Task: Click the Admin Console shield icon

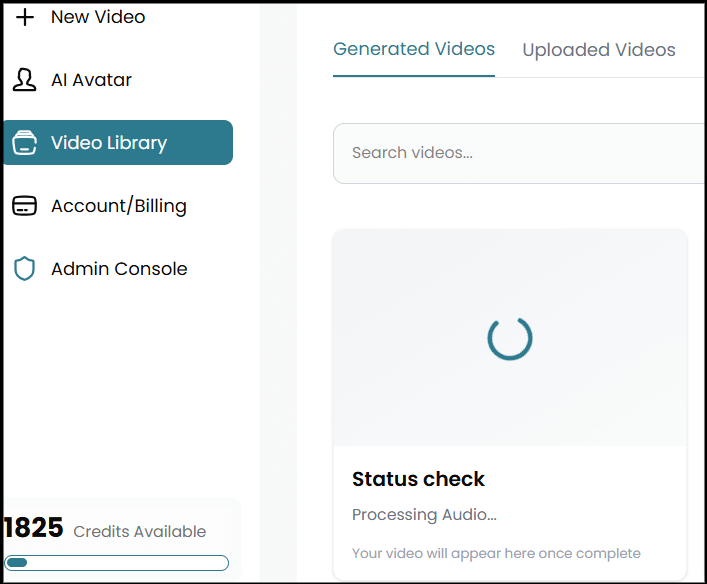Action: pos(25,269)
